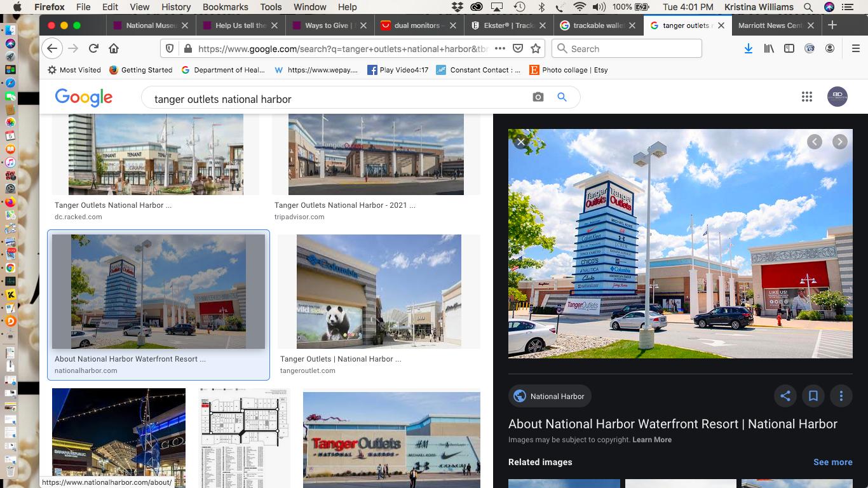
Task: Show the previous image in preview
Action: pos(815,142)
